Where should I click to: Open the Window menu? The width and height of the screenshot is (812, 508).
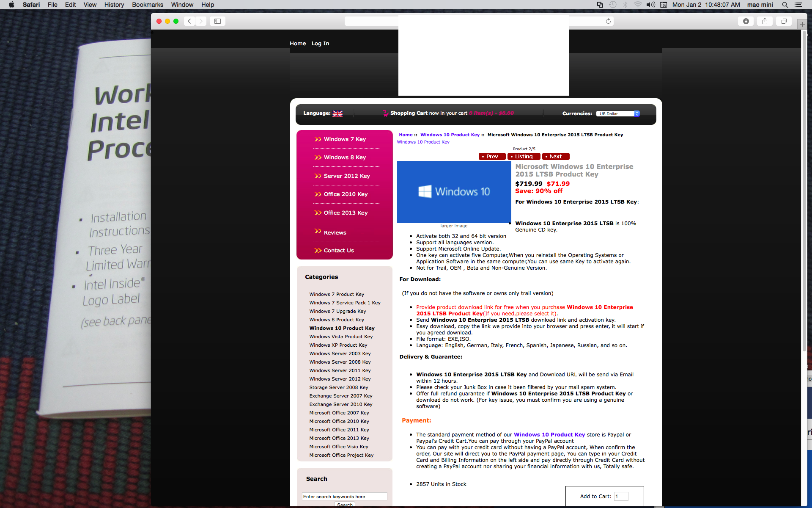pyautogui.click(x=182, y=5)
